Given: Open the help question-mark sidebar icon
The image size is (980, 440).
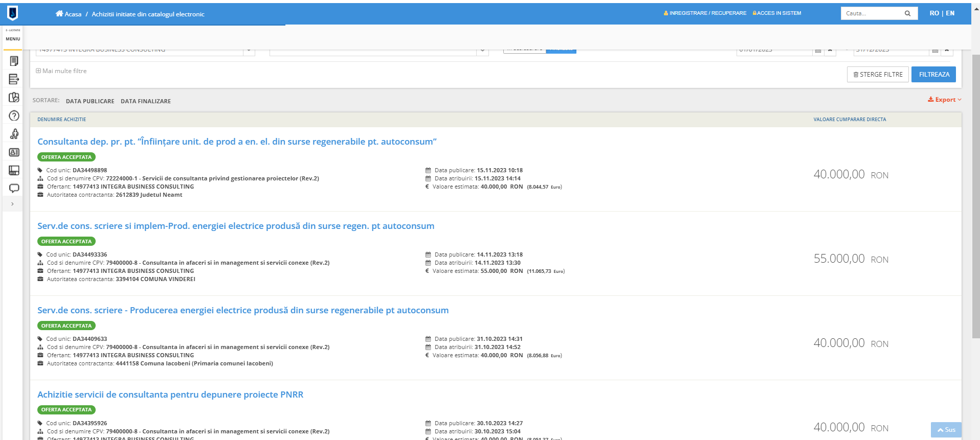Looking at the screenshot, I should click(14, 115).
